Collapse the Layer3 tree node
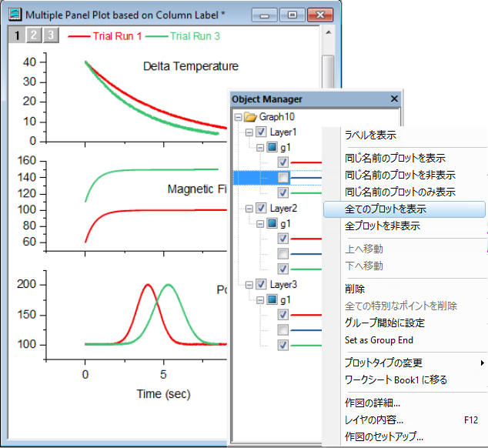This screenshot has width=488, height=448. tap(249, 285)
